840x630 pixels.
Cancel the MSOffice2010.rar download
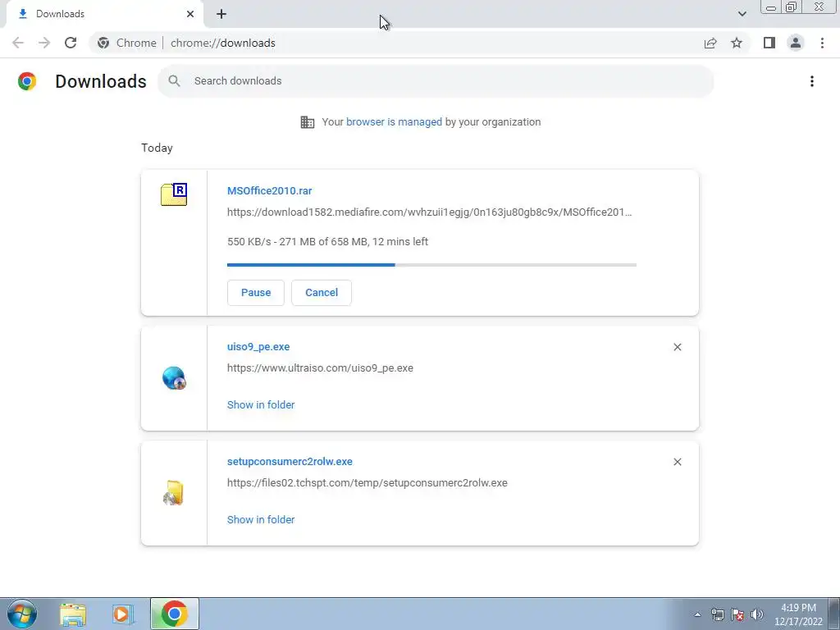click(x=322, y=293)
